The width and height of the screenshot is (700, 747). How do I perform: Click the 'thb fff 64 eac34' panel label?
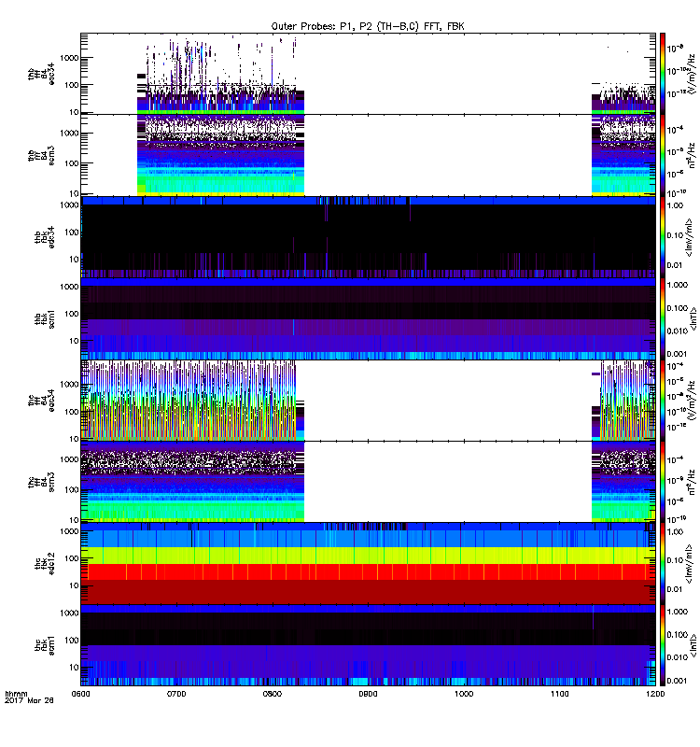(41, 74)
